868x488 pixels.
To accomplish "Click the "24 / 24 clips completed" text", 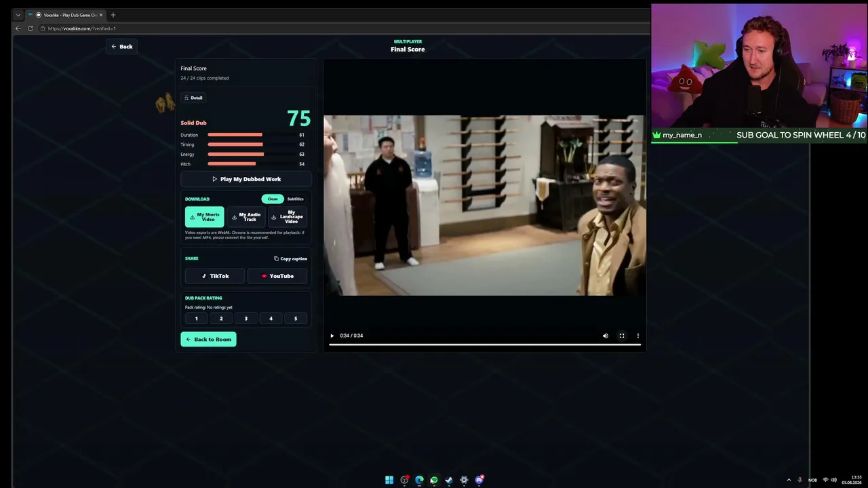I will 205,78.
